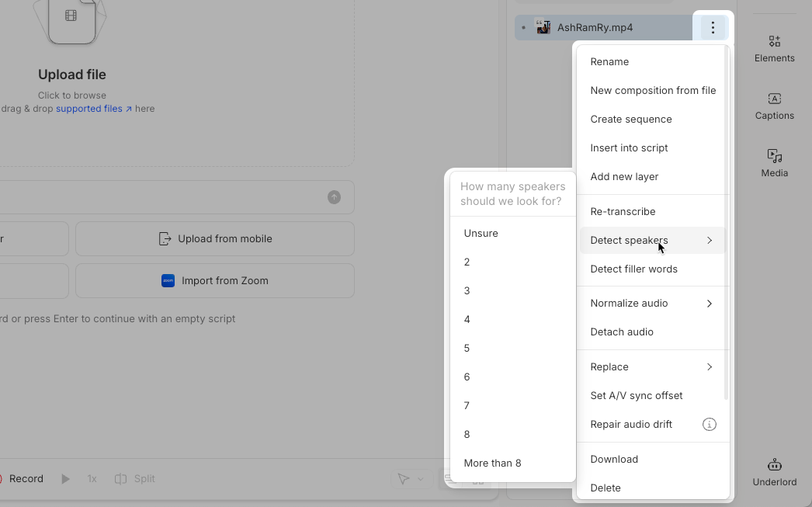The width and height of the screenshot is (812, 507).
Task: Click the AshRamRy.mp4 thumbnail
Action: 543,27
